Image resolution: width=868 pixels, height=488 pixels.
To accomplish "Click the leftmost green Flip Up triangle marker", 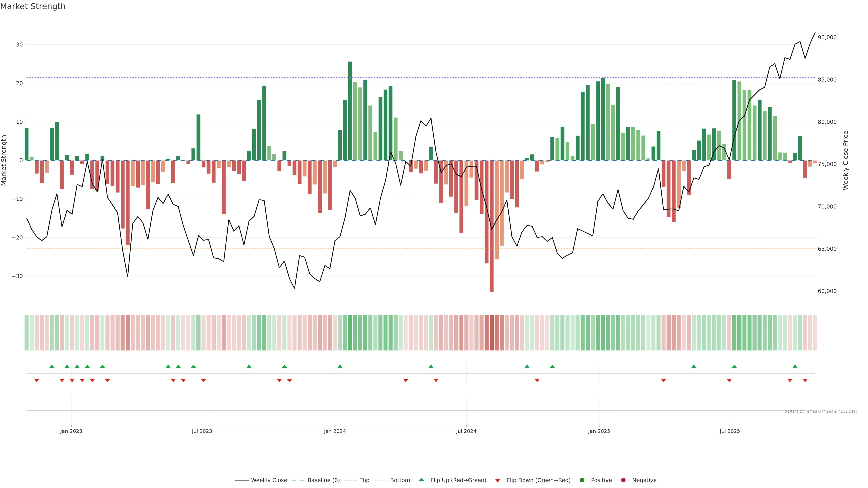I will click(x=52, y=366).
